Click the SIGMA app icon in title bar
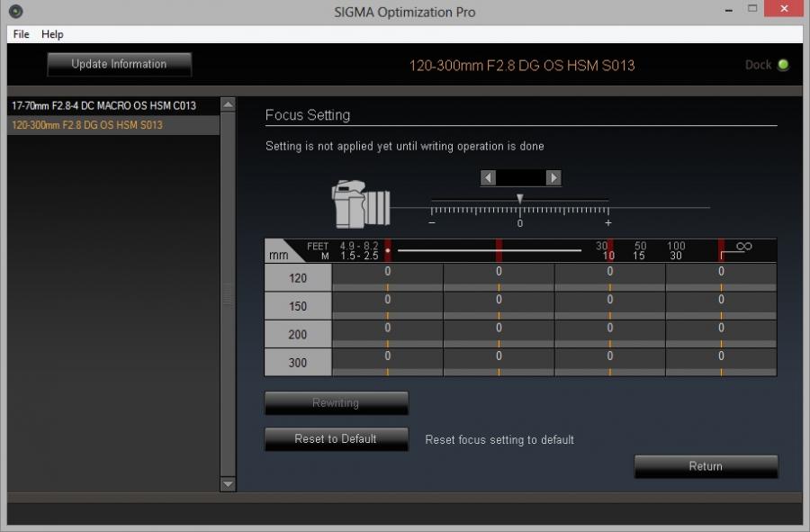 point(15,12)
